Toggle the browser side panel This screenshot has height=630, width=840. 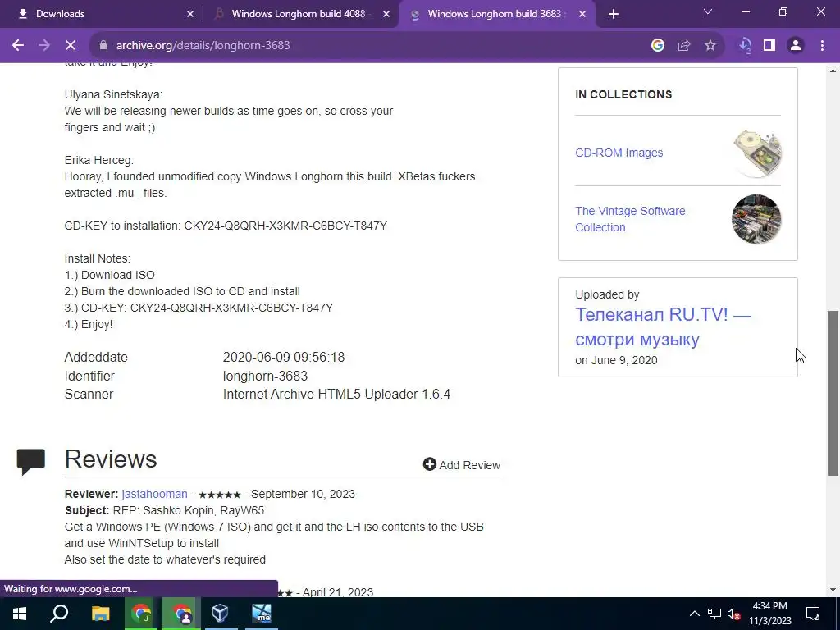(769, 46)
